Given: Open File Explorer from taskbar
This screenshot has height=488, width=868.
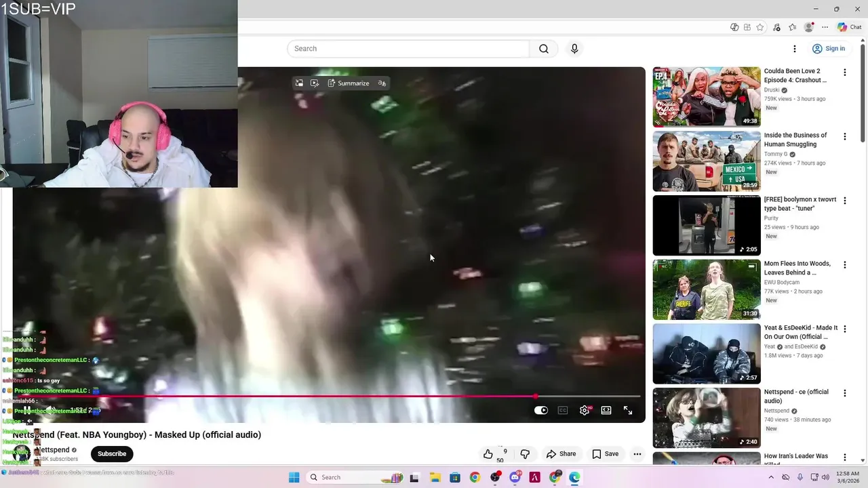Looking at the screenshot, I should (x=435, y=477).
